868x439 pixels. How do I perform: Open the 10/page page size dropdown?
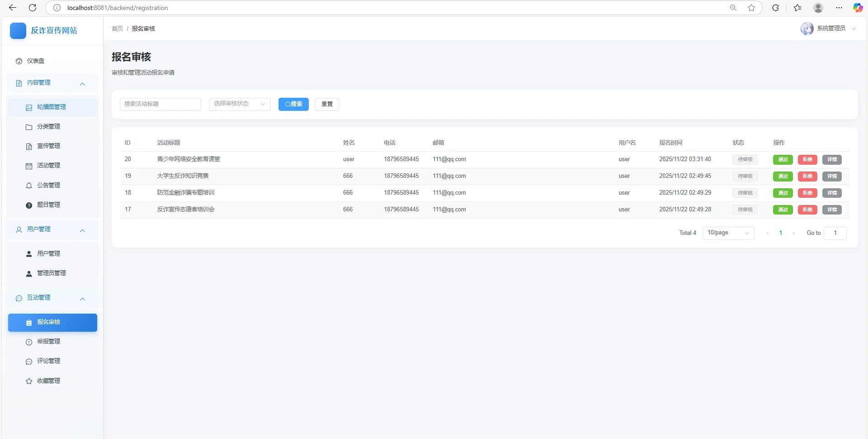728,233
